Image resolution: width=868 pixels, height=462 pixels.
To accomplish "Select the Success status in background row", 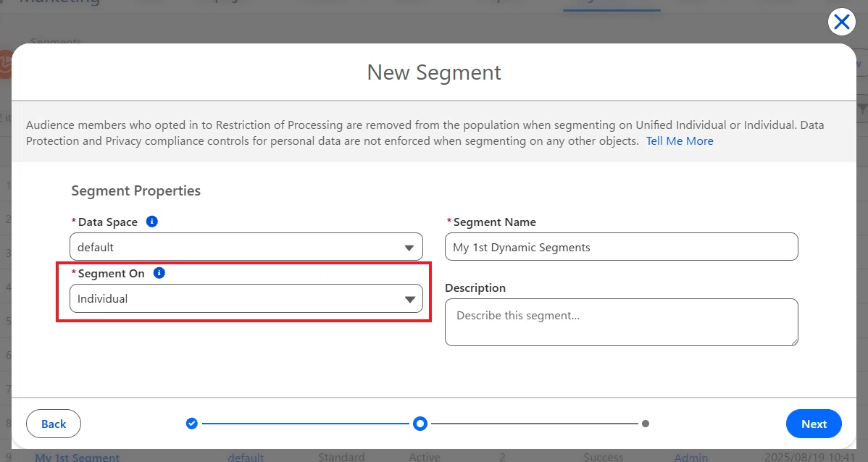I will click(604, 457).
